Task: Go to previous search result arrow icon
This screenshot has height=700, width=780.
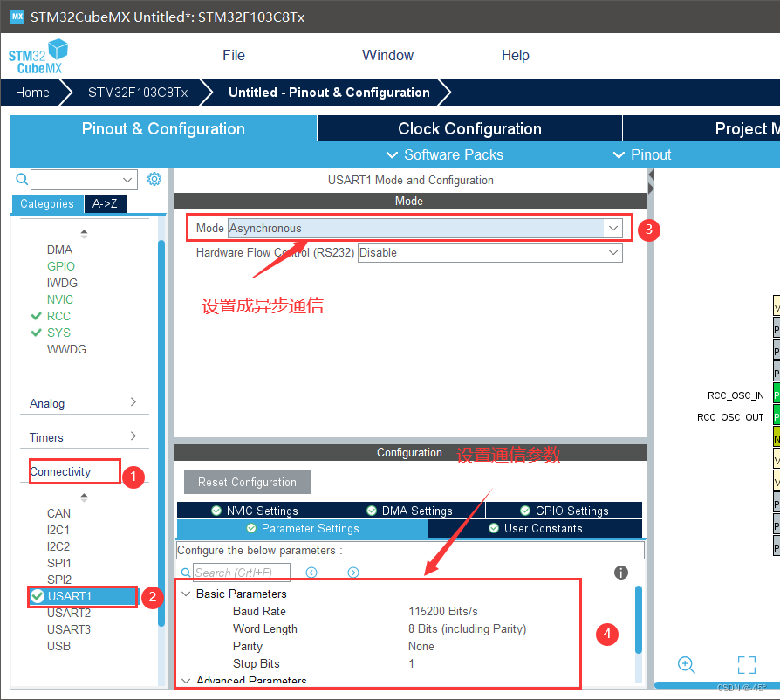Action: (x=311, y=573)
